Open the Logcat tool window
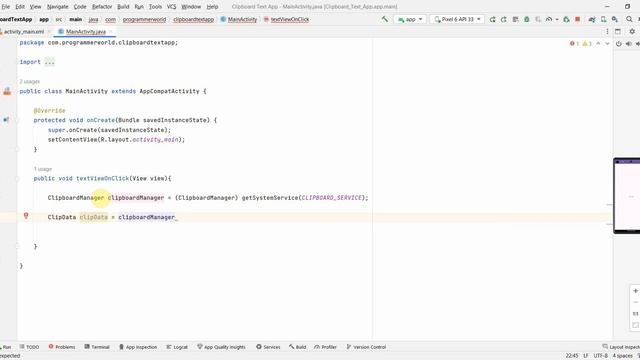This screenshot has width=640, height=360. coord(177,347)
